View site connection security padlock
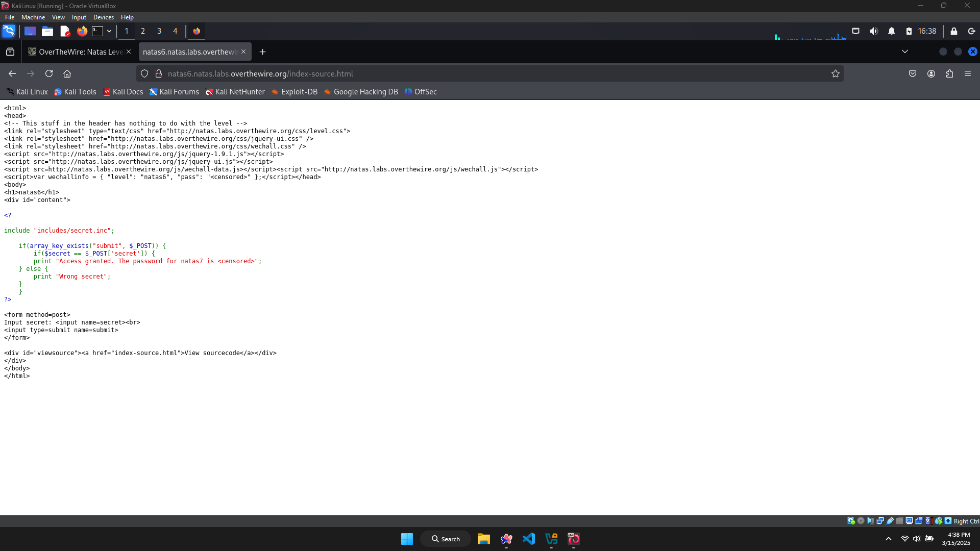Image resolution: width=980 pixels, height=551 pixels. [x=159, y=73]
